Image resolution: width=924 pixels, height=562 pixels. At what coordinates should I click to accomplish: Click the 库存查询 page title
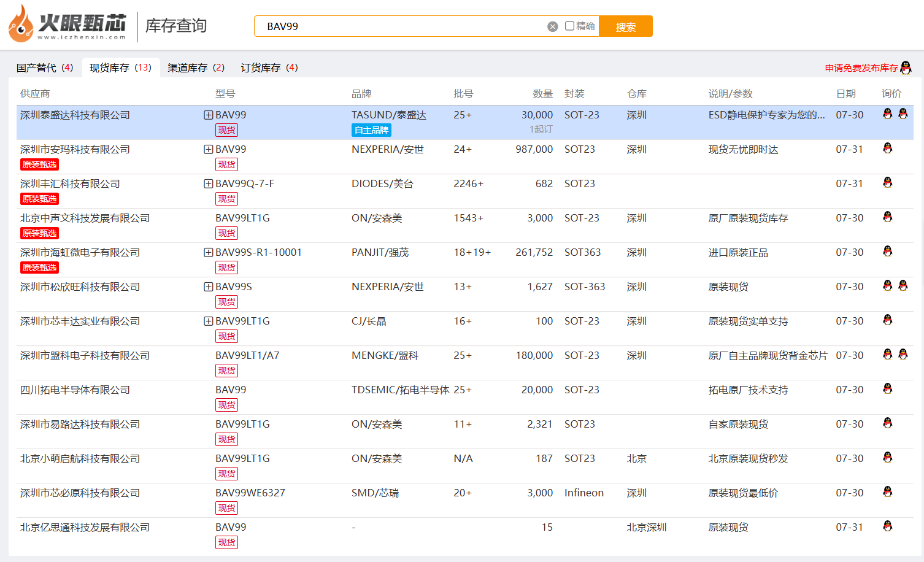[176, 26]
